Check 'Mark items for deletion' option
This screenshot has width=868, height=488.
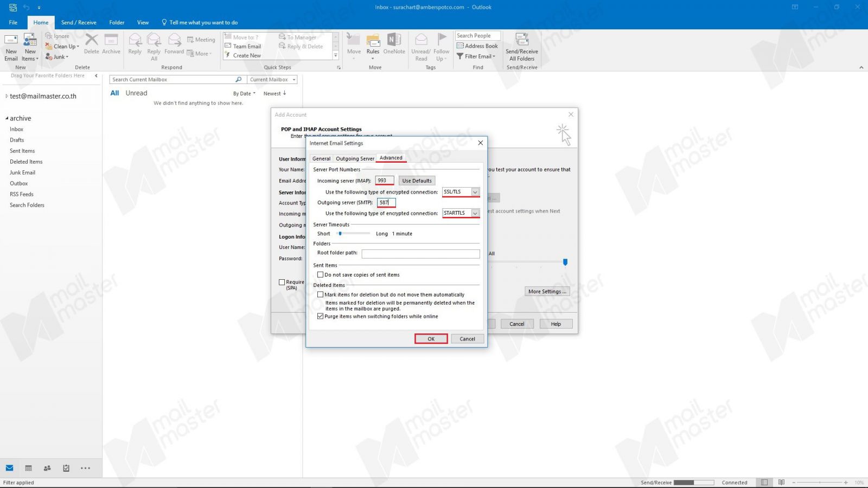pos(320,294)
